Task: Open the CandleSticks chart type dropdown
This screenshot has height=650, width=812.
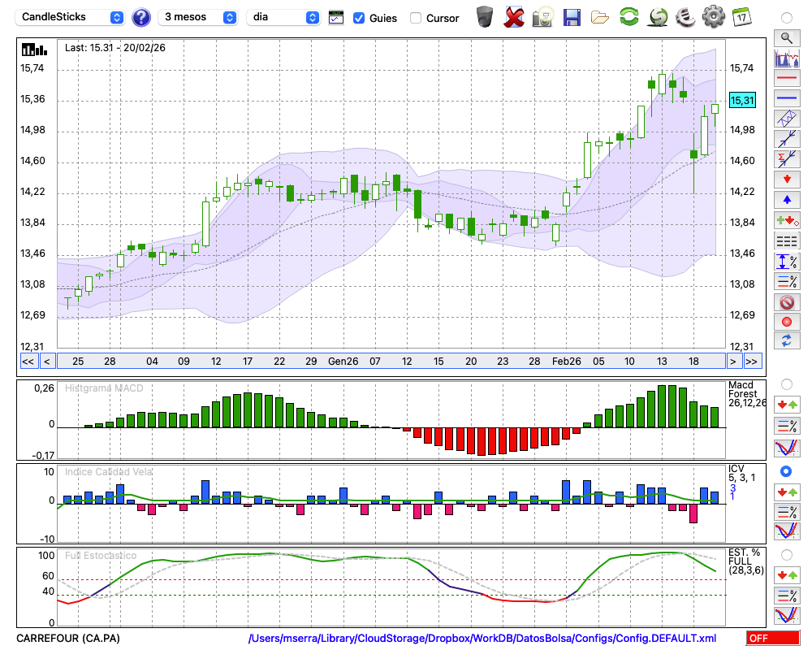Action: point(71,17)
